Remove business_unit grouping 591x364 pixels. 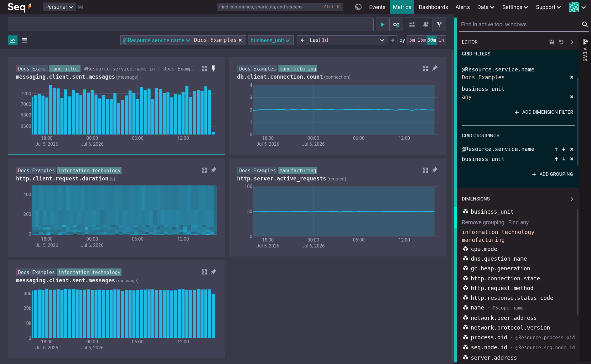point(572,159)
